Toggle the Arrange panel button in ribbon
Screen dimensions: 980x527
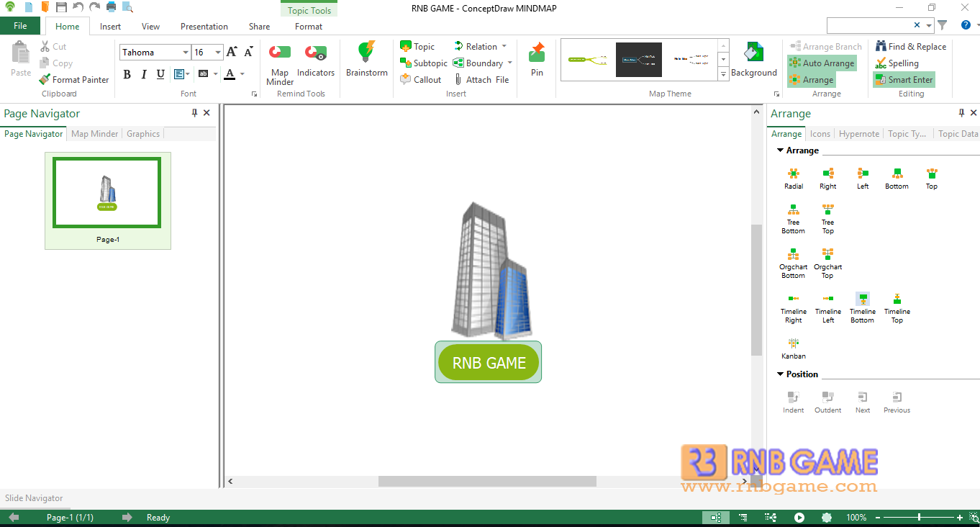[811, 80]
